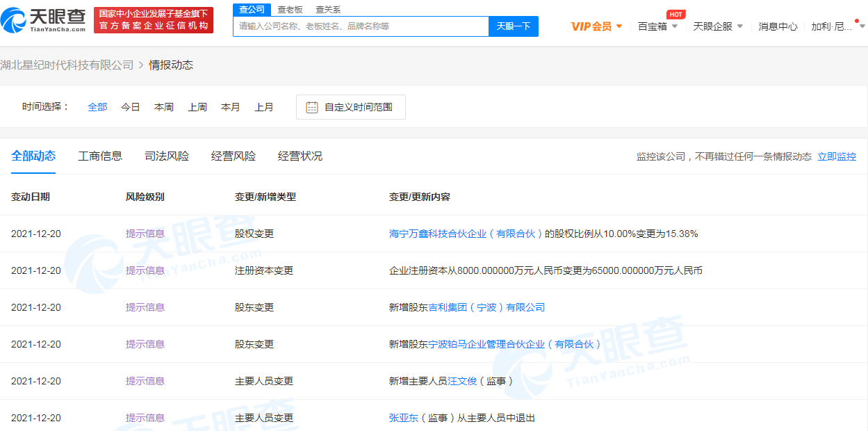The image size is (868, 431).
Task: Switch to 工商信息 tab
Action: 100,156
